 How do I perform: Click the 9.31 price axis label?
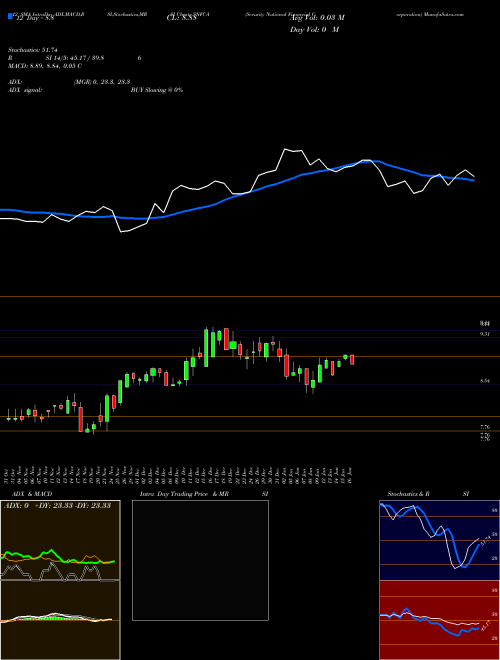pos(485,334)
